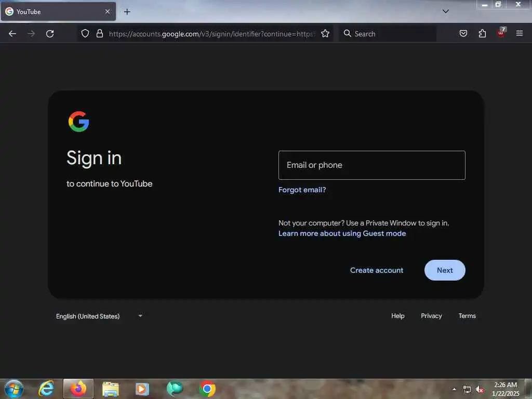
Task: Select the YouTube browser tab
Action: 58,11
